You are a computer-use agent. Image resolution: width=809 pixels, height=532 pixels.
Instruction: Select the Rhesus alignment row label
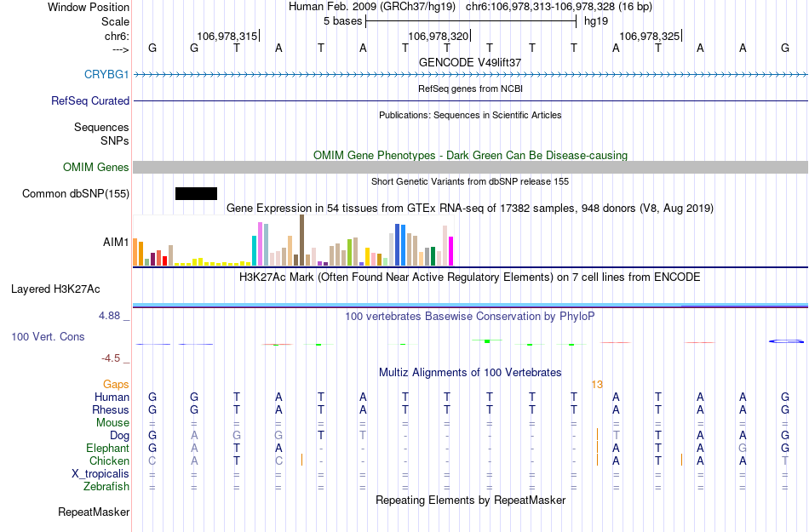click(x=111, y=409)
